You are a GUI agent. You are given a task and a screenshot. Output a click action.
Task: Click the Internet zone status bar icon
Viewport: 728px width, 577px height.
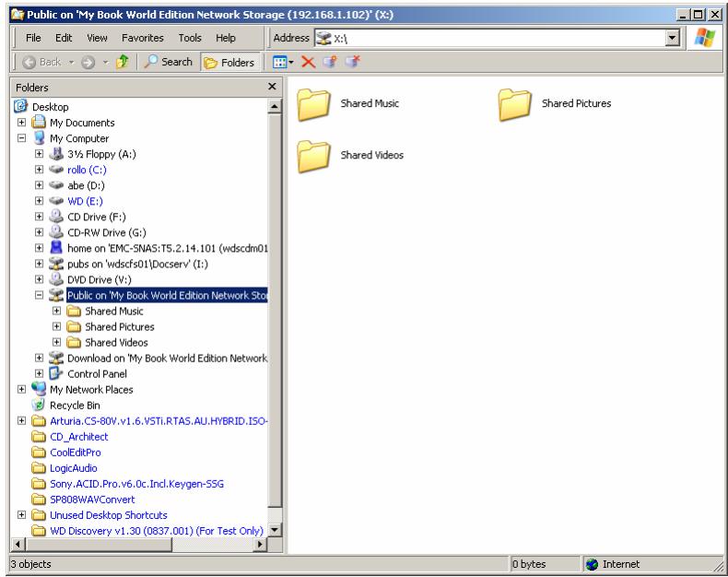[592, 564]
